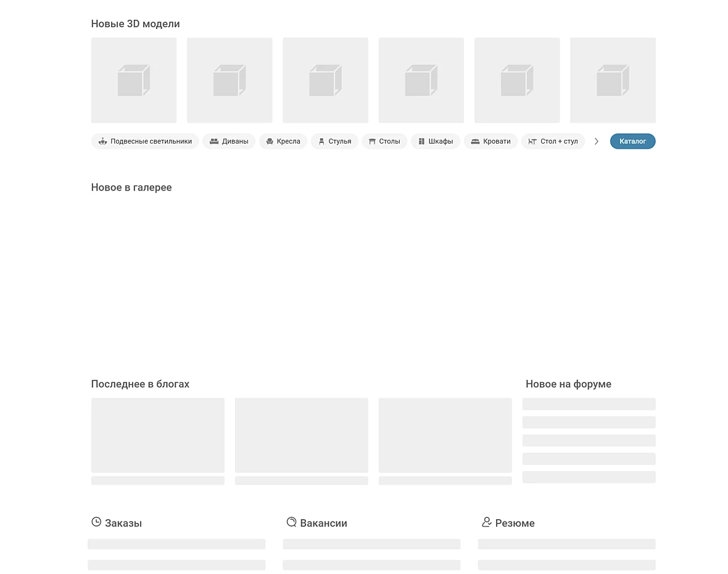Click the sofa icon beside Диваны
The width and height of the screenshot is (728, 574).
(214, 142)
